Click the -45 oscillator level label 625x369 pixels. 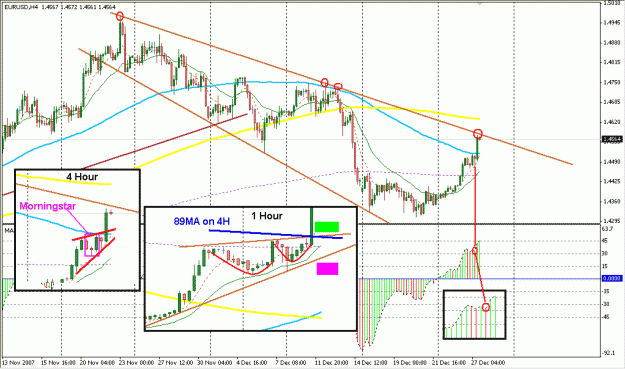point(605,317)
